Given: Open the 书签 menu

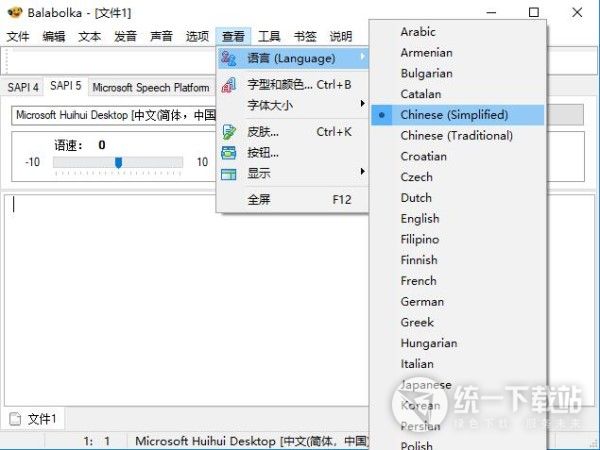Looking at the screenshot, I should (305, 36).
